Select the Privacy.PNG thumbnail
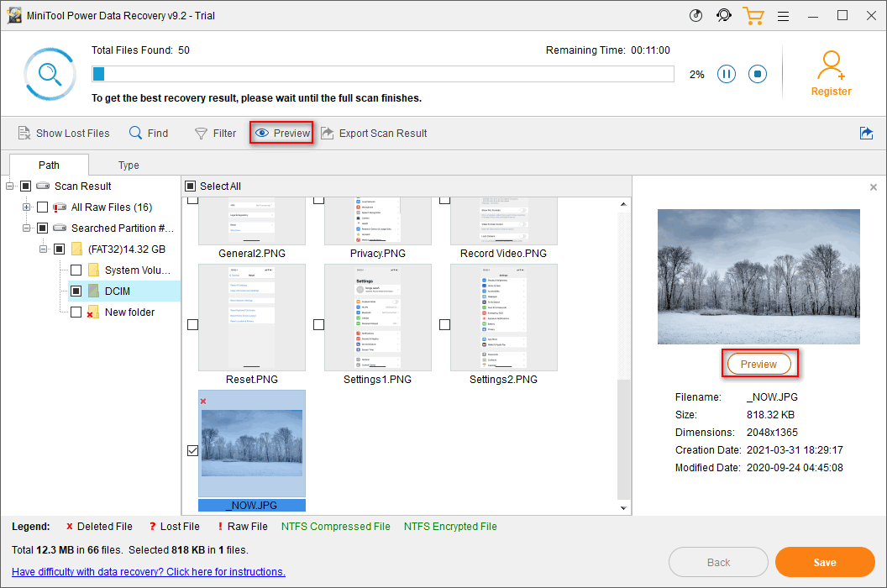Image resolution: width=887 pixels, height=588 pixels. pos(378,221)
